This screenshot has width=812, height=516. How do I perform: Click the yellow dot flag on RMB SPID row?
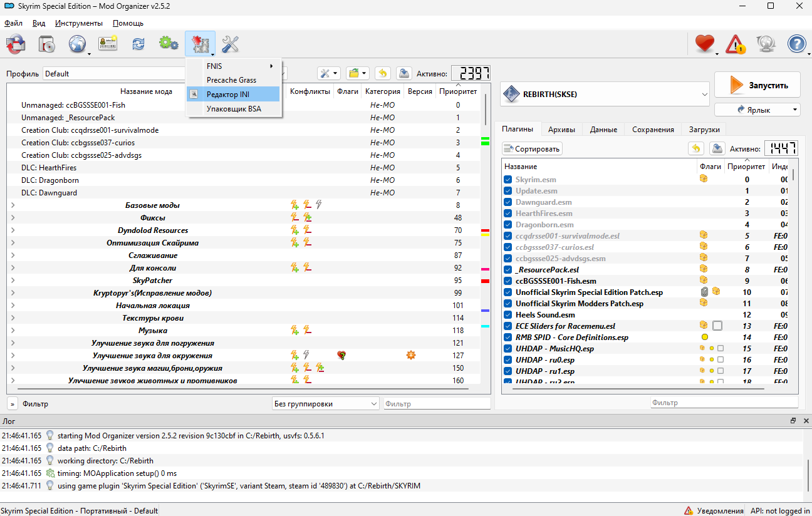(705, 337)
